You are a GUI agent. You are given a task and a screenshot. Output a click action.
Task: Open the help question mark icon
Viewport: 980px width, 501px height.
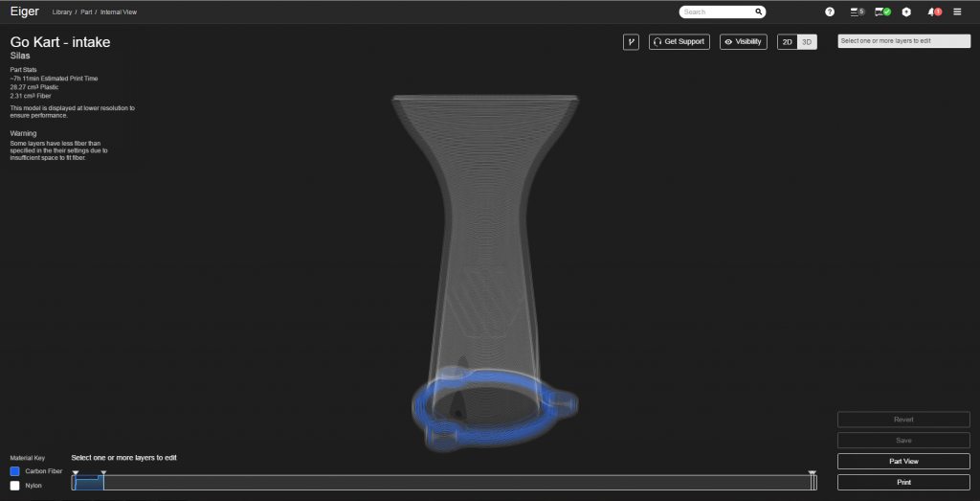pos(830,11)
